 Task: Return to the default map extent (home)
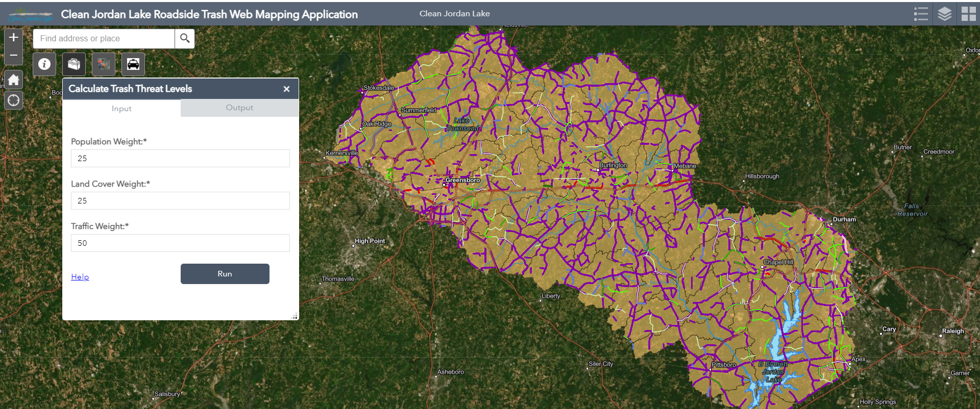point(14,80)
